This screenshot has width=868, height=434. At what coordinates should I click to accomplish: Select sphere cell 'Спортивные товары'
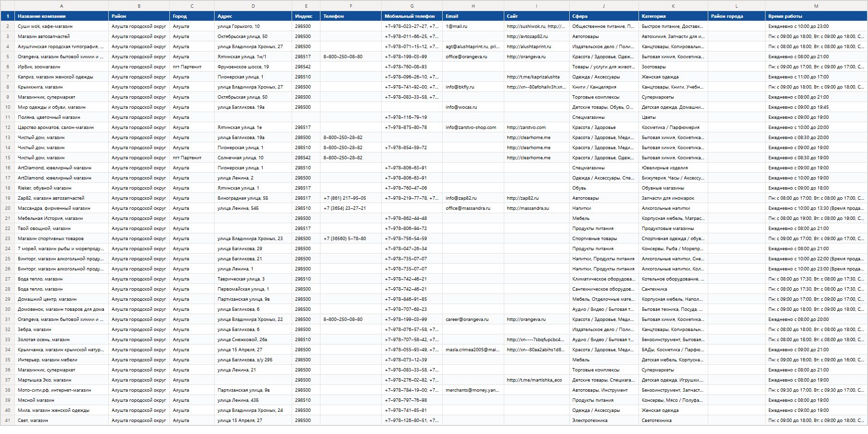pos(604,239)
